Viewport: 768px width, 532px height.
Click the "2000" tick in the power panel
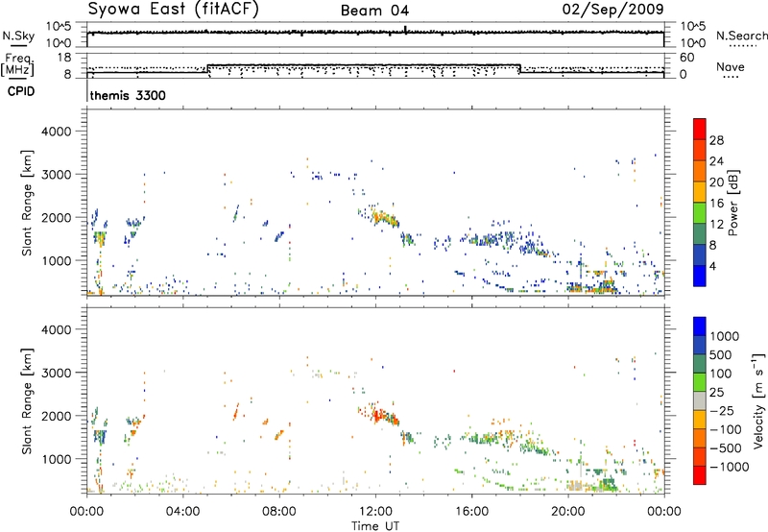(x=57, y=217)
